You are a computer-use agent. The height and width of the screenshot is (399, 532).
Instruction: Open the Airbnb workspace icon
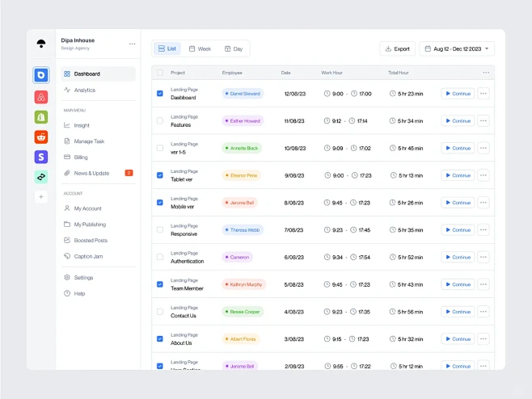coord(41,97)
